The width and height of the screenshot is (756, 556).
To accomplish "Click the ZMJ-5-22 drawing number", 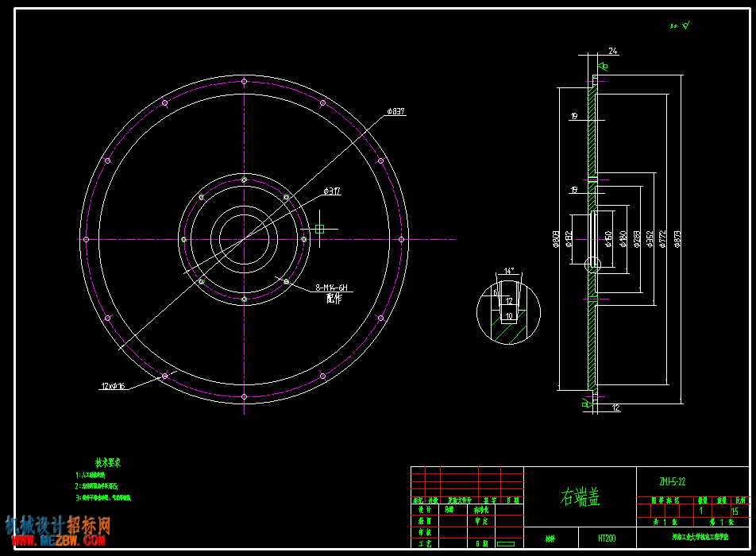I will point(672,481).
